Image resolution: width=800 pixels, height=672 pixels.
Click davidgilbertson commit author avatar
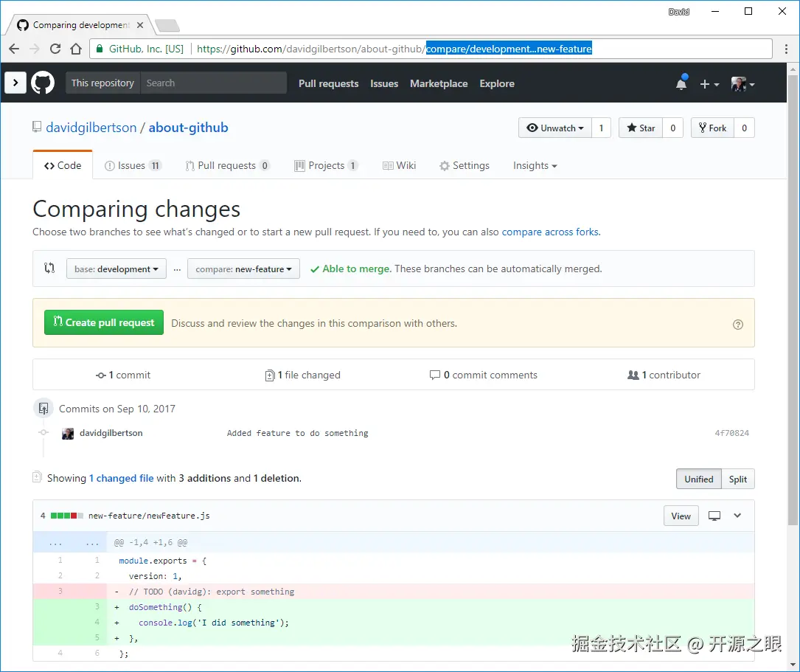click(68, 434)
